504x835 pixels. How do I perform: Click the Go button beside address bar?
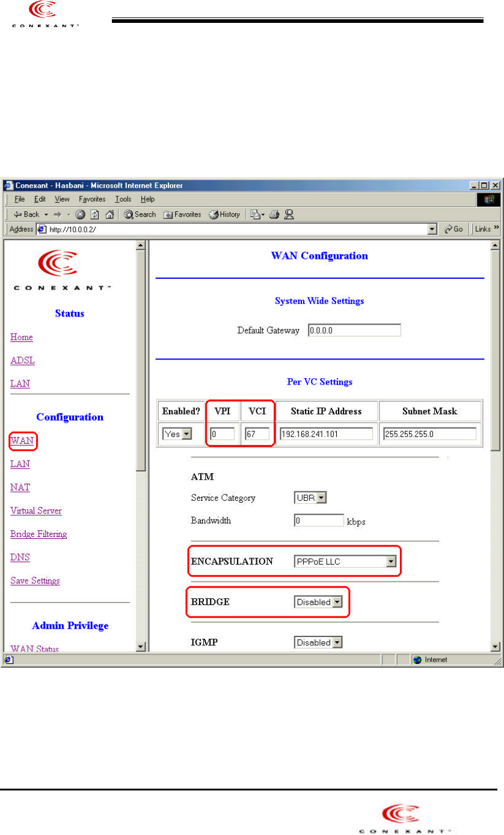click(454, 229)
